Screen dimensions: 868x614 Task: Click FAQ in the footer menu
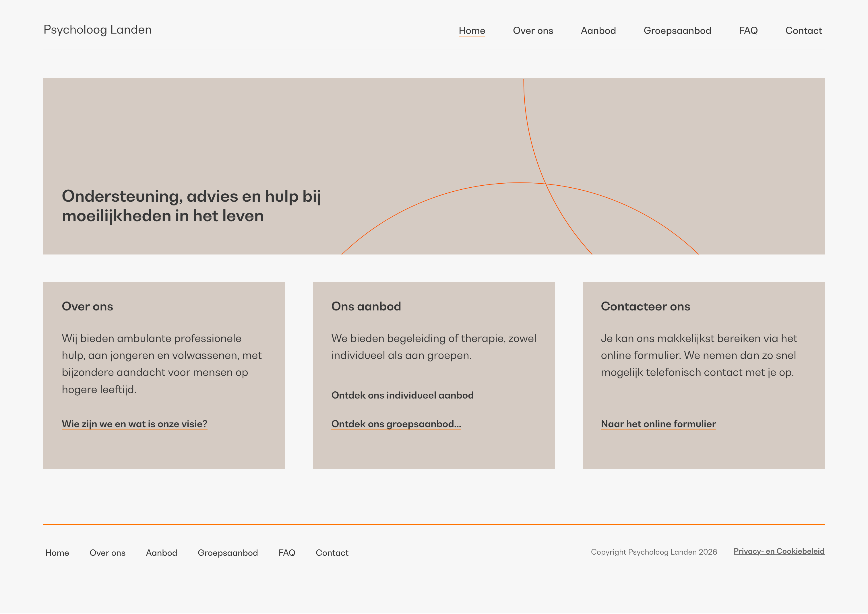[x=287, y=553]
